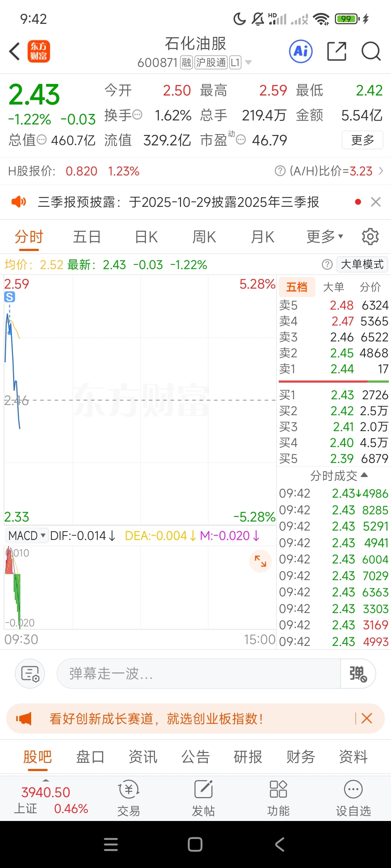Toggle danmaku (弹) display button
Viewport: 391px width, 868px height.
(358, 673)
